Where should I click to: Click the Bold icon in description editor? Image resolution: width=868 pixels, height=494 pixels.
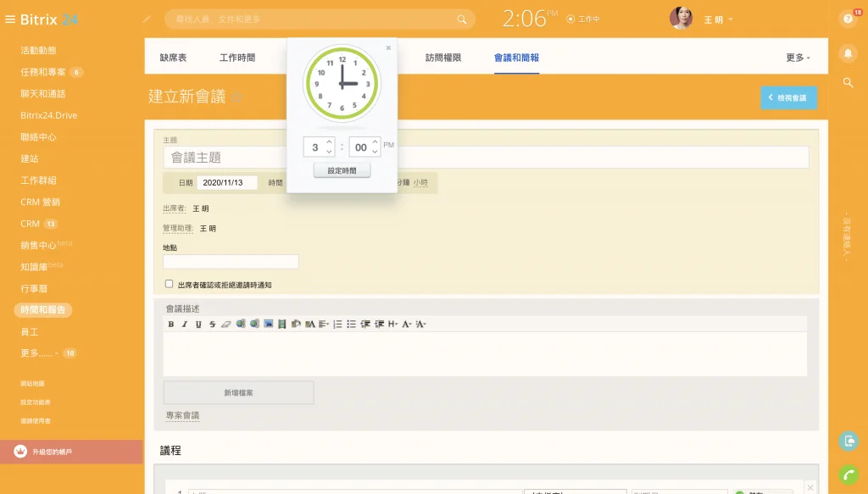pos(171,324)
